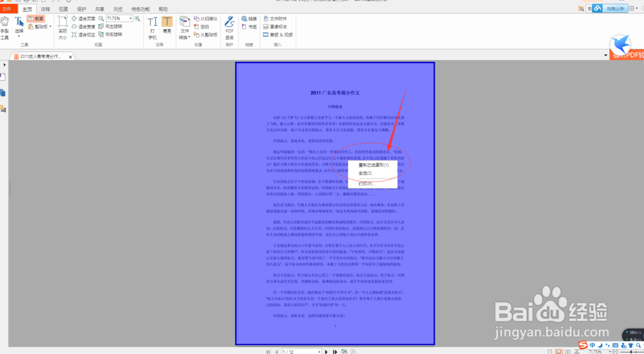Screen dimensions: 644x354
Task: Select the Hand tool (手型工具)
Action: 5,28
